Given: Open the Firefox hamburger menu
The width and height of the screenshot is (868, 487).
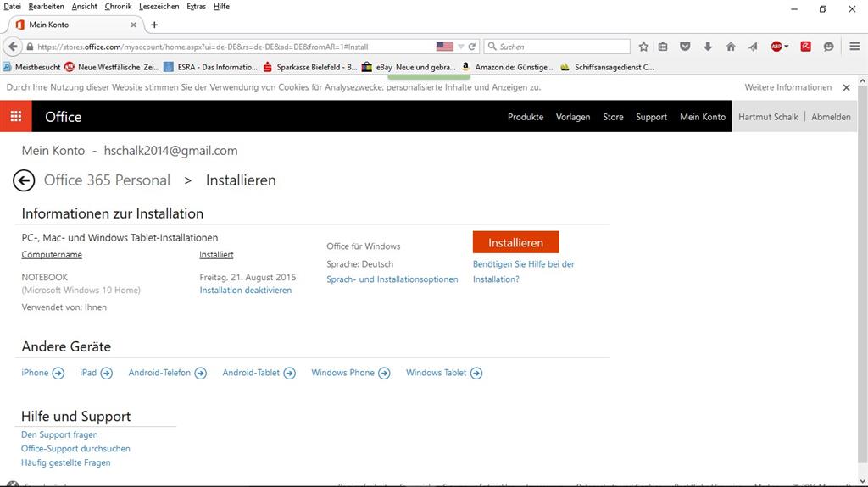Looking at the screenshot, I should tap(854, 47).
